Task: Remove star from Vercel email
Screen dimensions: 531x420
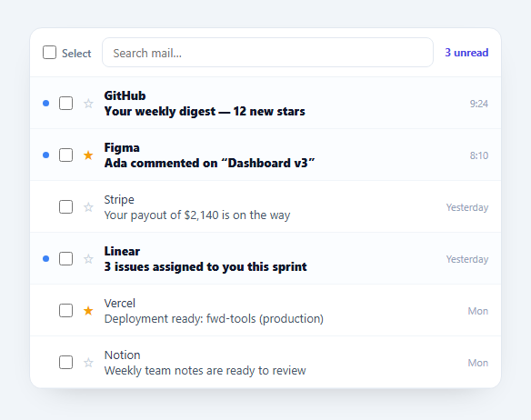Action: (x=88, y=311)
